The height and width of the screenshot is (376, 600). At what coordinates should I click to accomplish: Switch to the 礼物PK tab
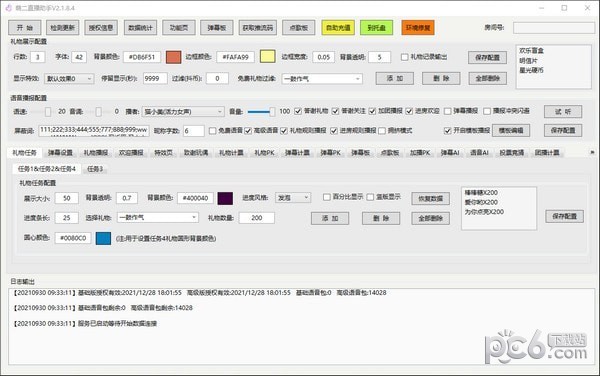click(x=264, y=153)
